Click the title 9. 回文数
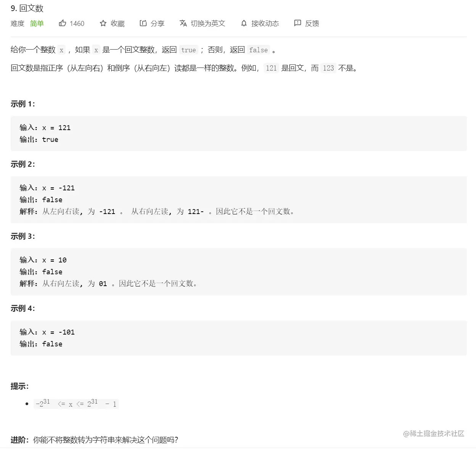Viewport: 476px width, 449px height. [27, 8]
